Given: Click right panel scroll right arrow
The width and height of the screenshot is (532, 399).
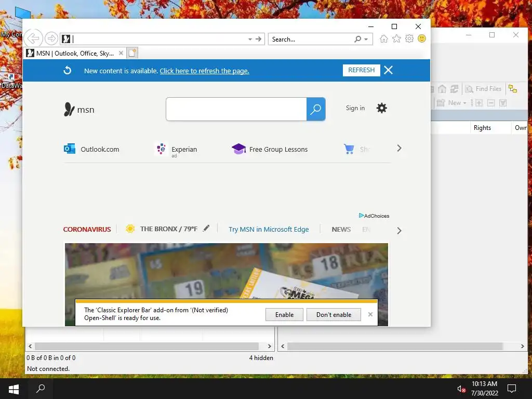Looking at the screenshot, I should 523,346.
